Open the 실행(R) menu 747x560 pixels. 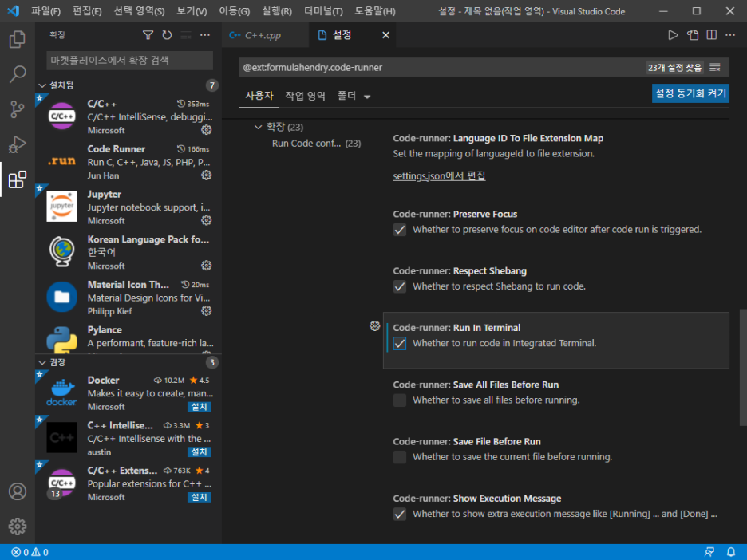point(276,11)
